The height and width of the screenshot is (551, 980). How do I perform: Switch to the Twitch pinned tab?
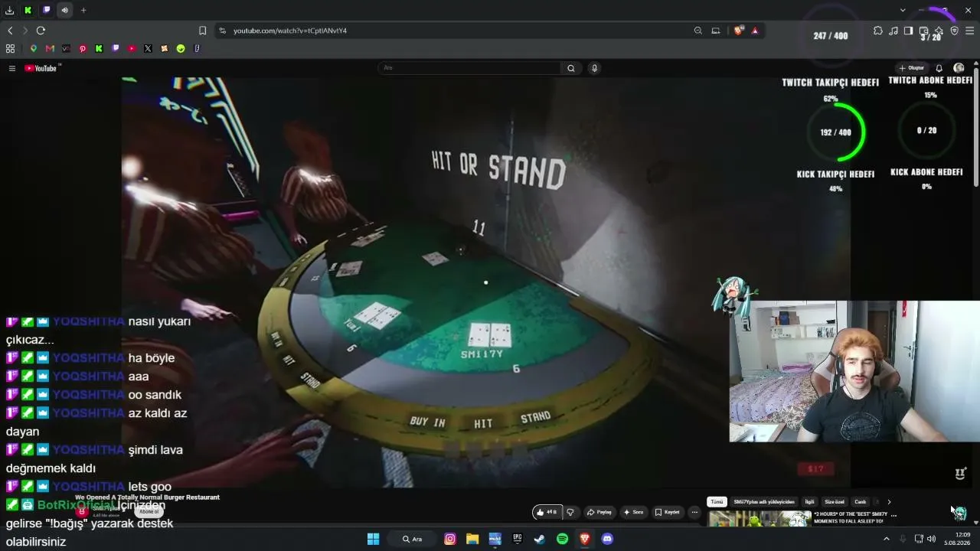pos(47,10)
